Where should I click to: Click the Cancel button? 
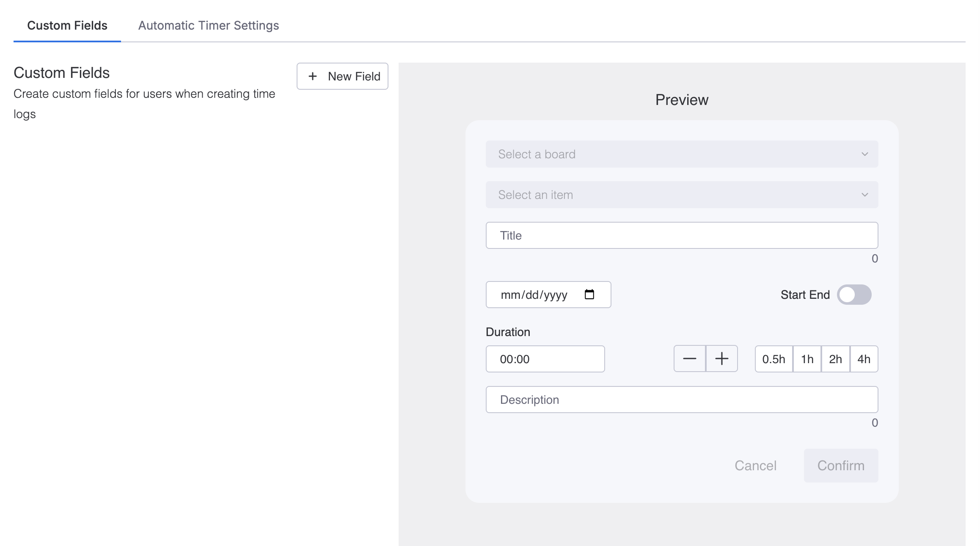(755, 466)
